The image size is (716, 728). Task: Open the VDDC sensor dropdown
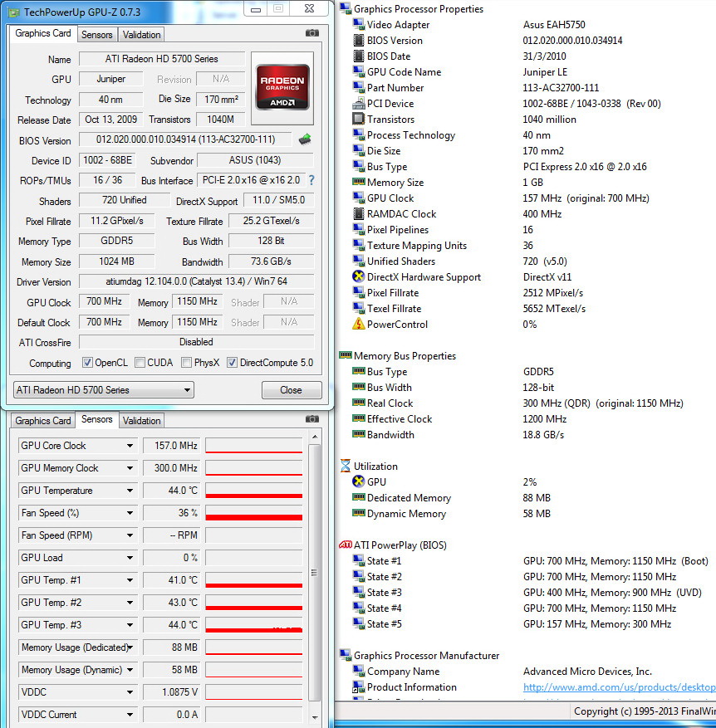pyautogui.click(x=130, y=692)
